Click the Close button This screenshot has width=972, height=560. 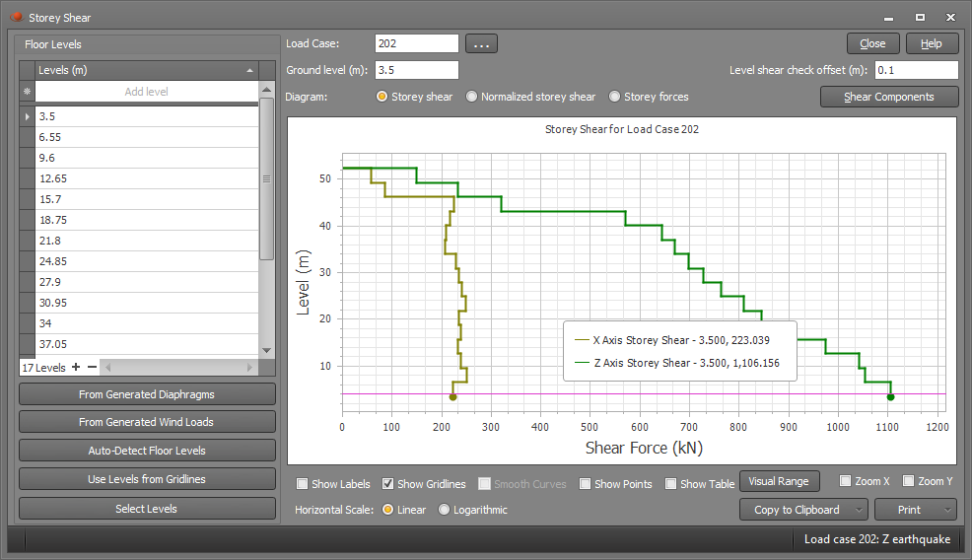pyautogui.click(x=872, y=44)
